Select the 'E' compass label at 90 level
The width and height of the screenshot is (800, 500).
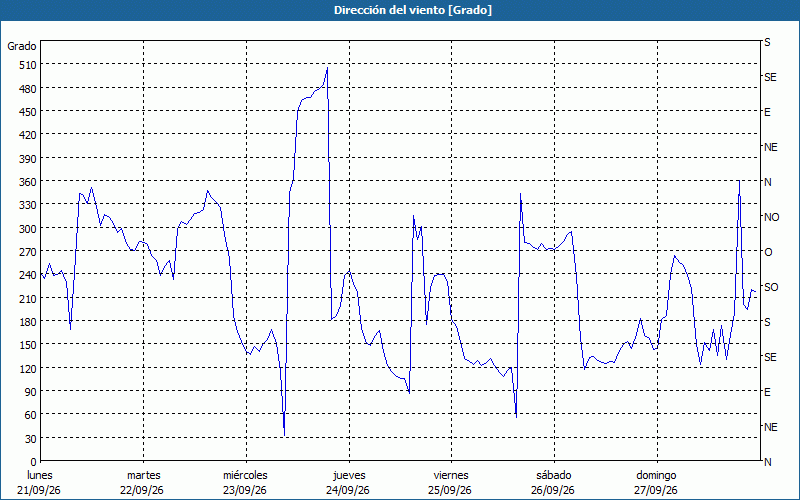click(767, 392)
